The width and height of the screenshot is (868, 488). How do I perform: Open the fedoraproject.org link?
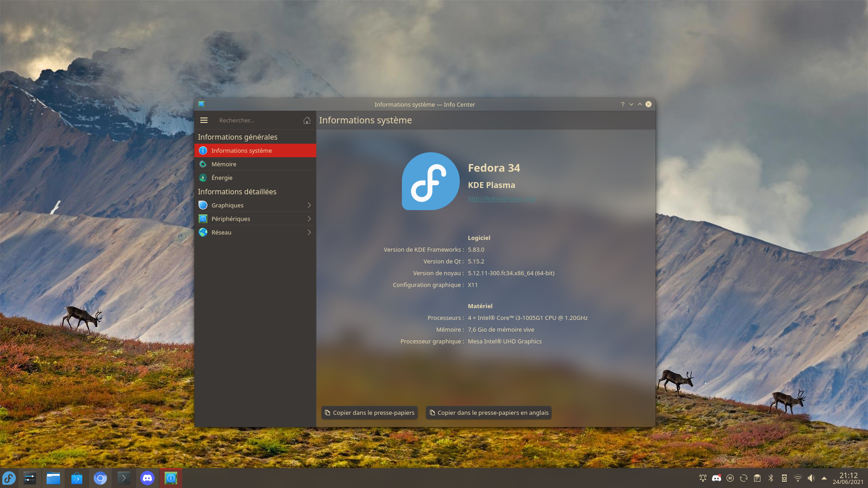coord(501,198)
